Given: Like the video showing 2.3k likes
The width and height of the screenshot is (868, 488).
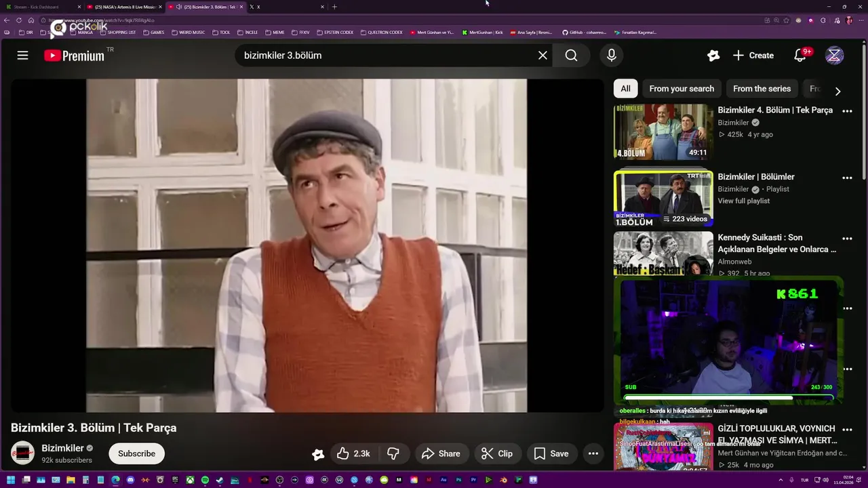Looking at the screenshot, I should pos(353,453).
